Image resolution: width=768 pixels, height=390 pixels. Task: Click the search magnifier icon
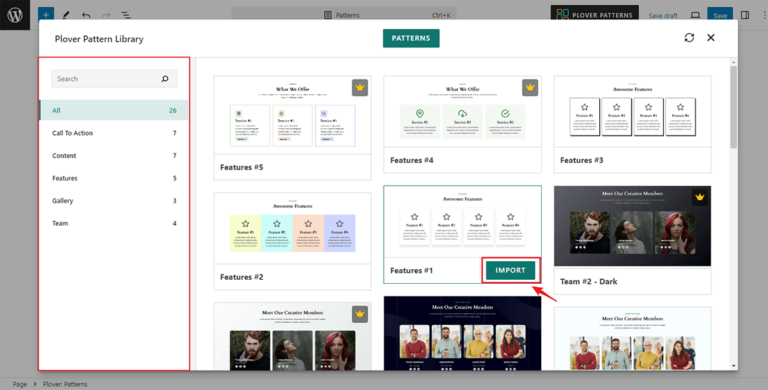tap(165, 78)
